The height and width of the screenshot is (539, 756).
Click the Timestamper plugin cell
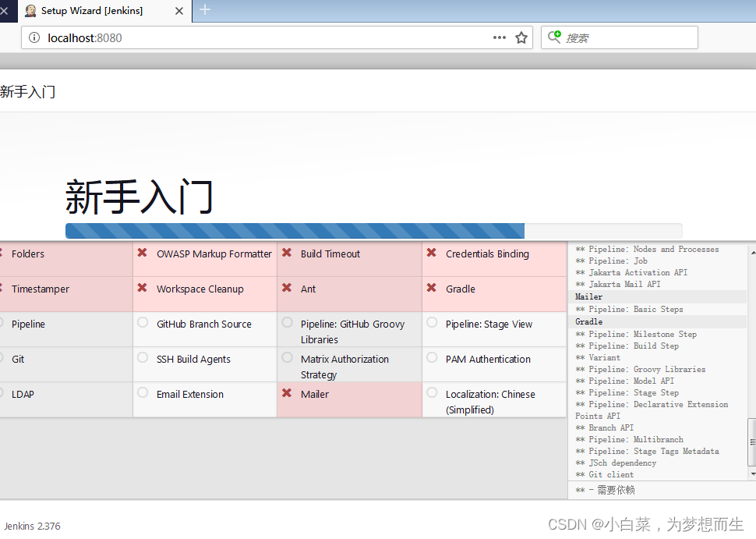[66, 294]
